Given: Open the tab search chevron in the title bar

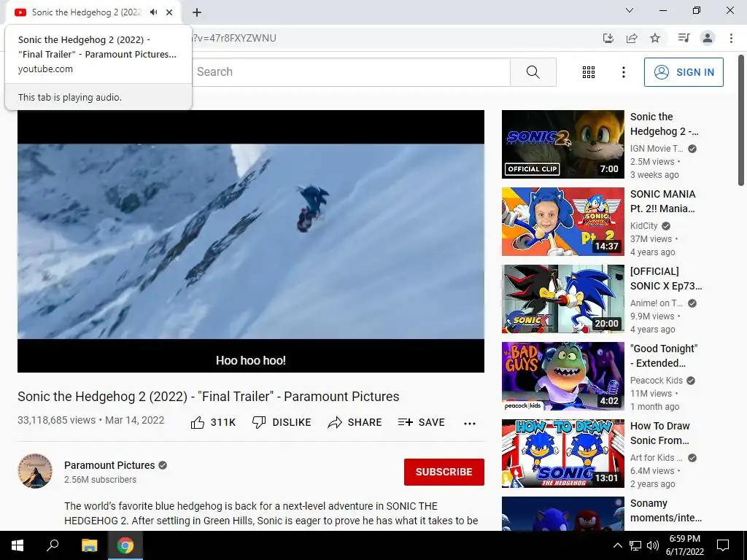Looking at the screenshot, I should [630, 10].
